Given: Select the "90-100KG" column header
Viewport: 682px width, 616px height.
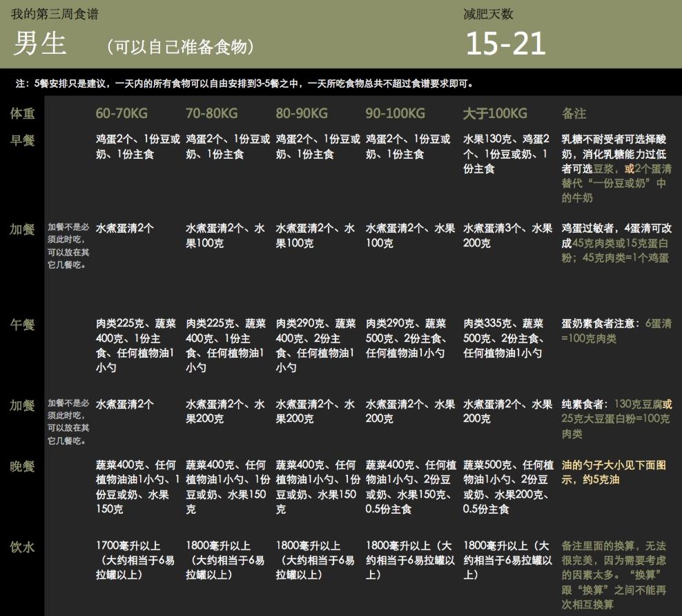Looking at the screenshot, I should [394, 113].
